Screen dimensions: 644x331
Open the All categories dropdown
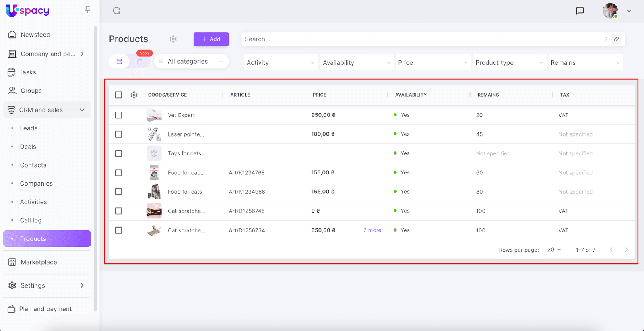tap(192, 62)
